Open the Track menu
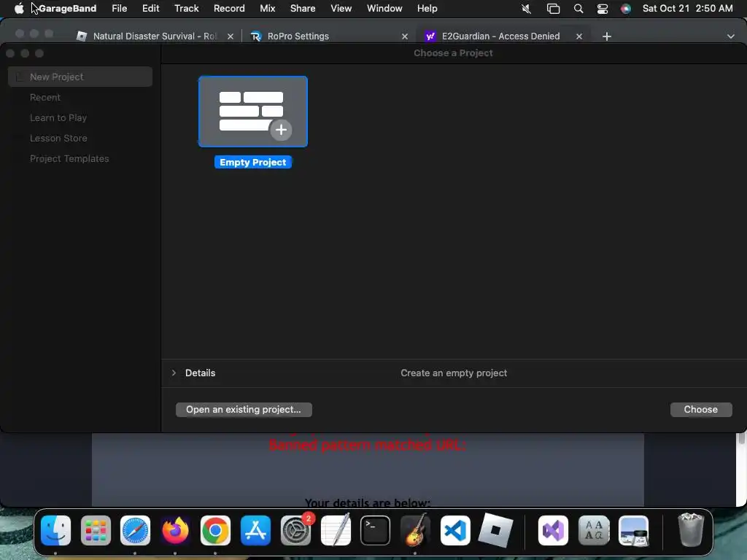The height and width of the screenshot is (560, 747). click(186, 8)
